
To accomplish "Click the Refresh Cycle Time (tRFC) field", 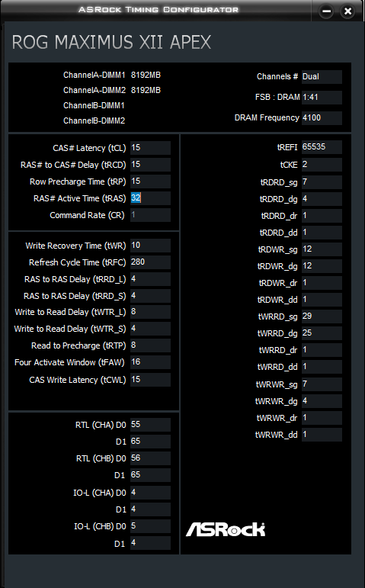I will [150, 262].
